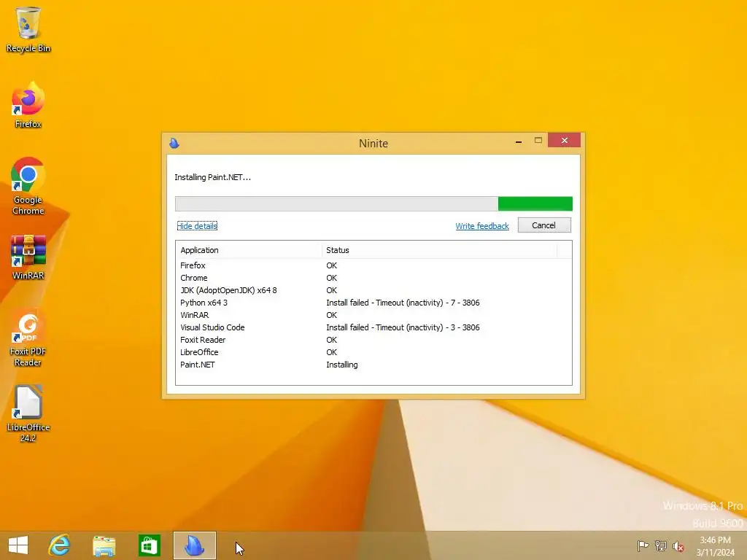This screenshot has height=560, width=747.
Task: Select the Chrome row in the list
Action: (x=373, y=278)
